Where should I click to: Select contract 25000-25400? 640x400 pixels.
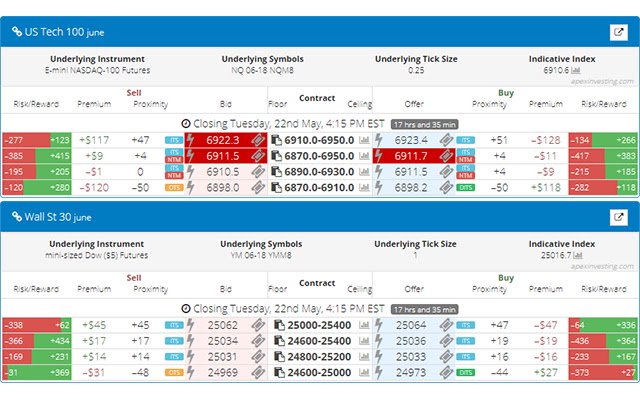[319, 325]
